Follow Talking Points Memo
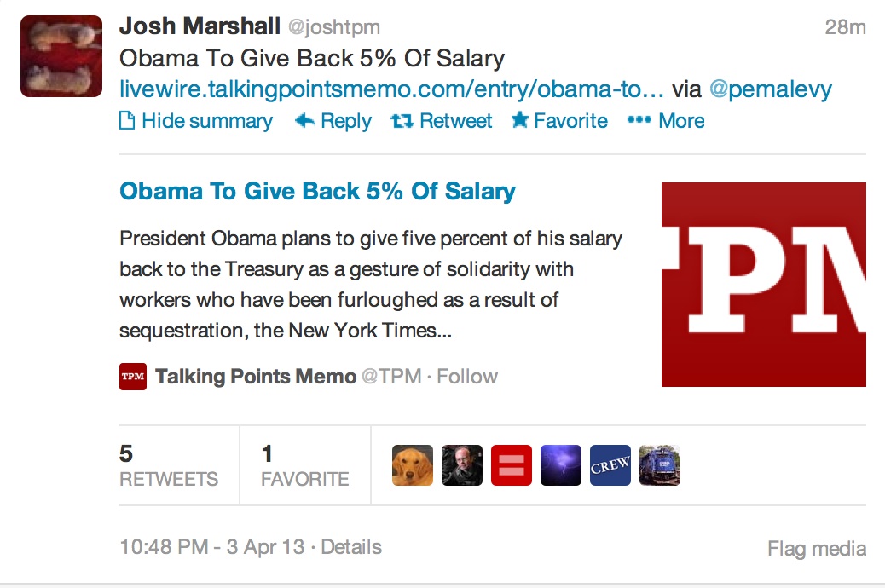 point(467,377)
